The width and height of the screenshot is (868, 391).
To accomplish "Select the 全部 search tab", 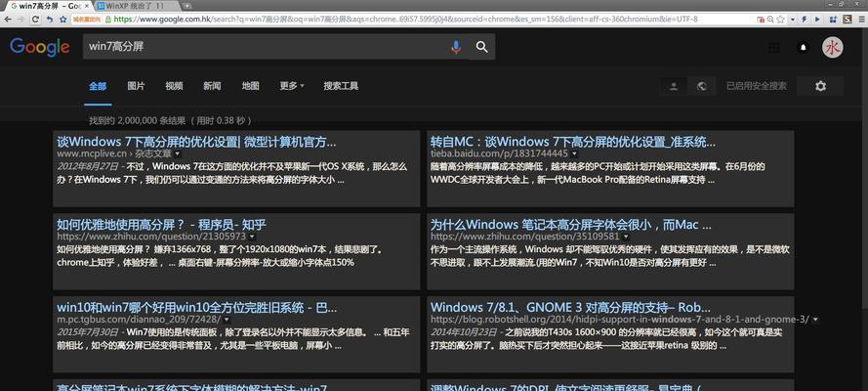I will pyautogui.click(x=98, y=86).
